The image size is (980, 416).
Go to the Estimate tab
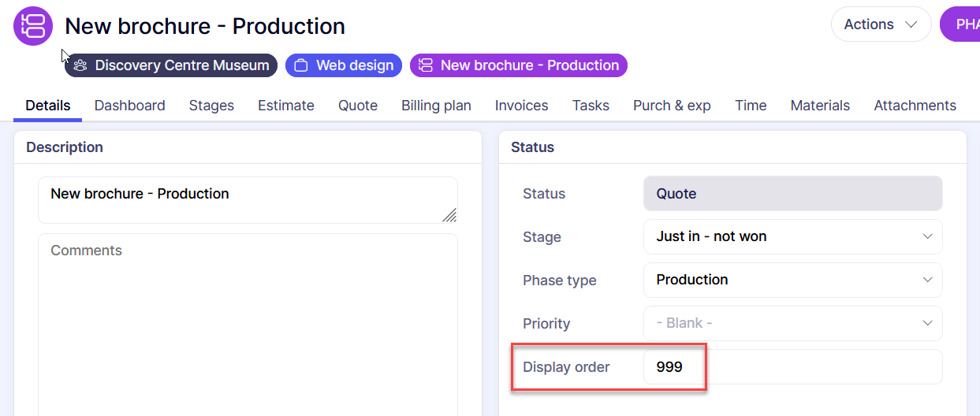coord(285,106)
